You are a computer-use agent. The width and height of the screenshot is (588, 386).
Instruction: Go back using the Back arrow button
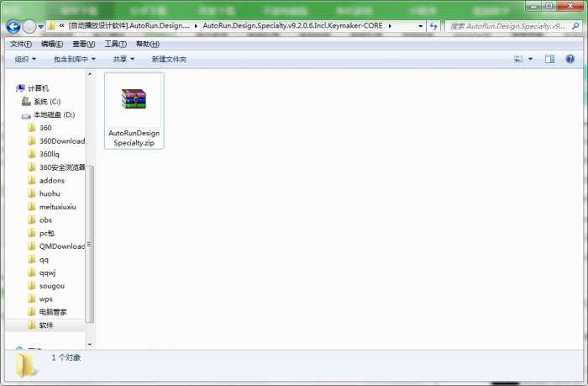13,26
